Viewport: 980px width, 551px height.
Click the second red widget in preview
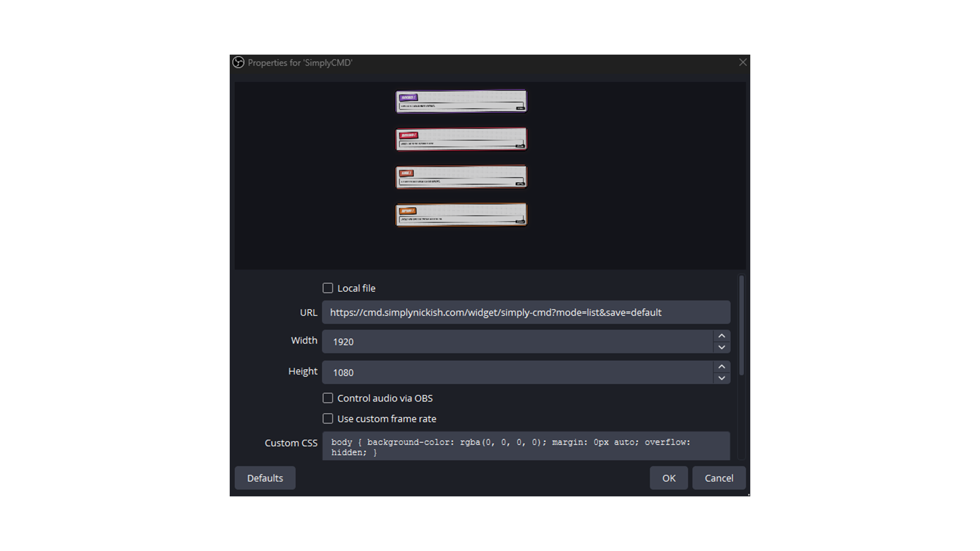click(461, 177)
